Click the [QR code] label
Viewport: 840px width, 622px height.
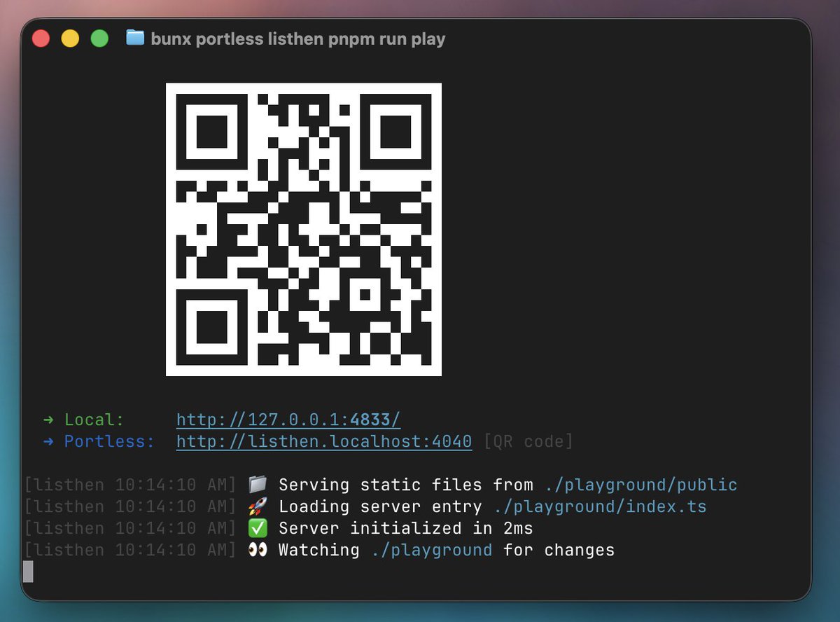(x=528, y=442)
